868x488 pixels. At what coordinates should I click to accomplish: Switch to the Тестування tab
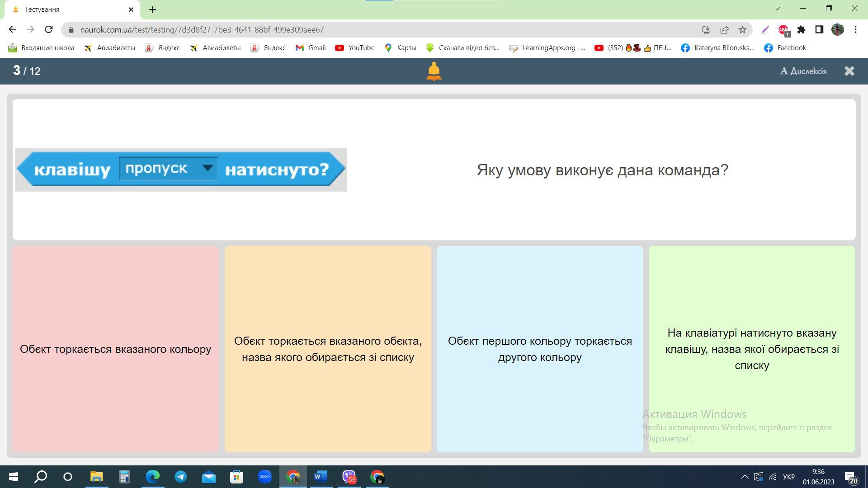[x=68, y=9]
